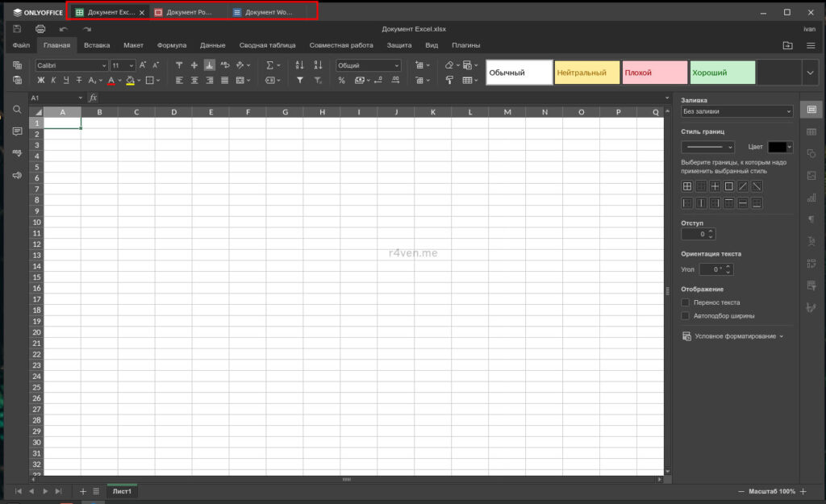Open the Общий number format dropdown
Image resolution: width=826 pixels, height=504 pixels.
368,65
